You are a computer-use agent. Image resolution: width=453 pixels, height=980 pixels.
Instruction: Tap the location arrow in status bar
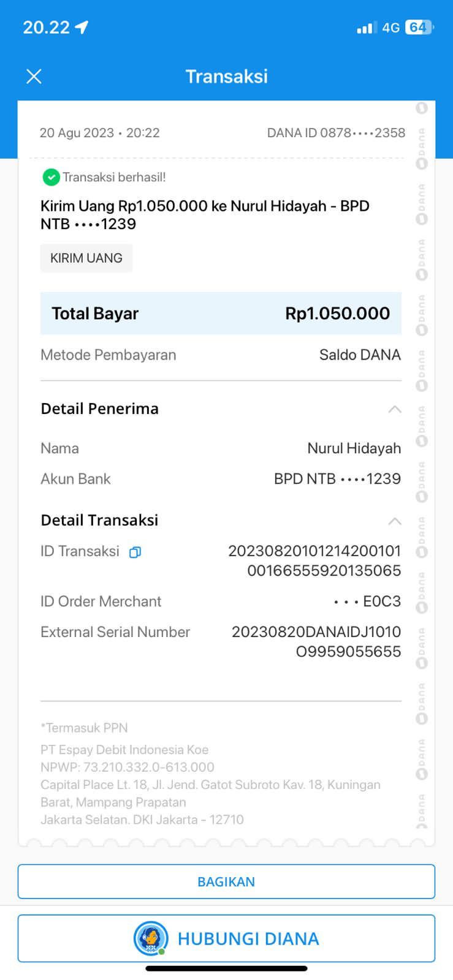pyautogui.click(x=82, y=27)
